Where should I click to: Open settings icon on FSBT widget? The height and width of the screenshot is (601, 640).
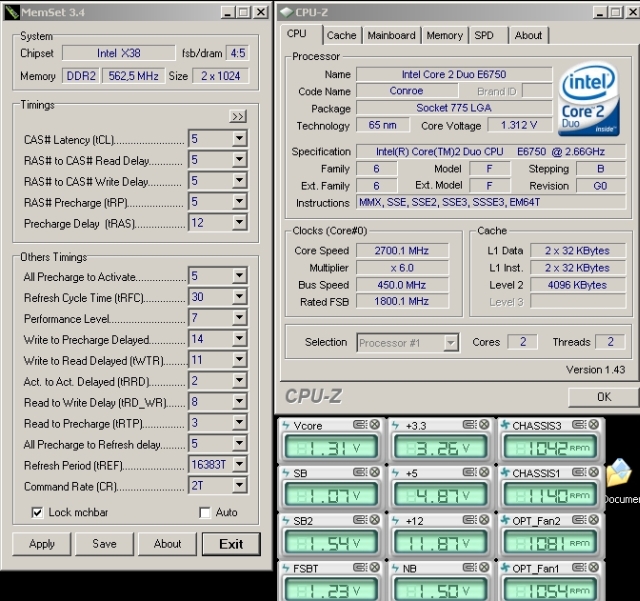(360, 568)
